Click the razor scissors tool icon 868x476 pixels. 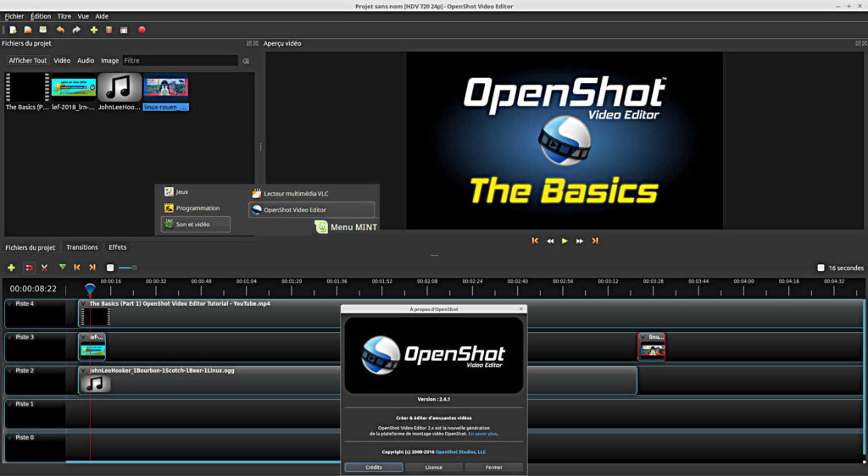(44, 268)
